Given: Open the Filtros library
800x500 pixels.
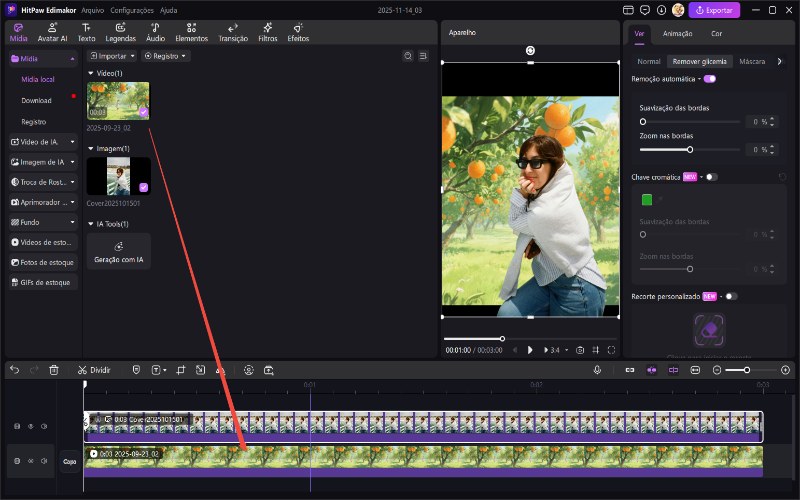Looking at the screenshot, I should coord(267,33).
